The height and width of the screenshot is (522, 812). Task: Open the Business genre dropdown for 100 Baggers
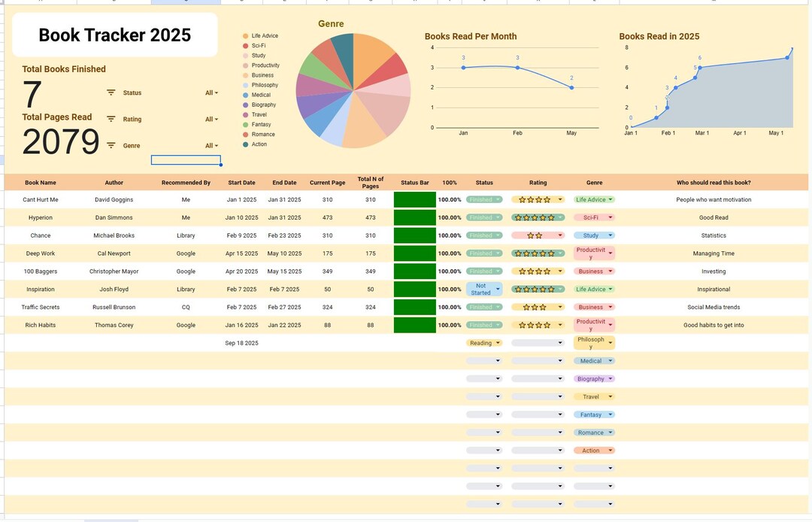point(594,272)
